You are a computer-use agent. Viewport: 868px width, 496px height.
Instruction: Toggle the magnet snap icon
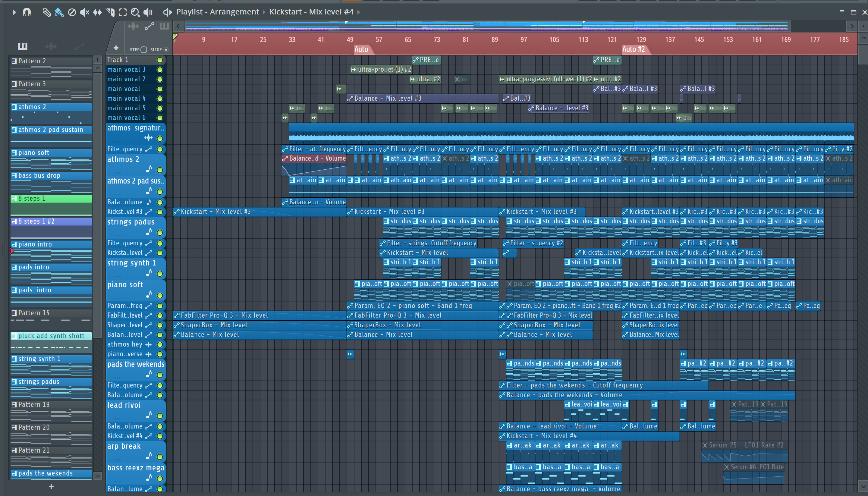[x=27, y=12]
